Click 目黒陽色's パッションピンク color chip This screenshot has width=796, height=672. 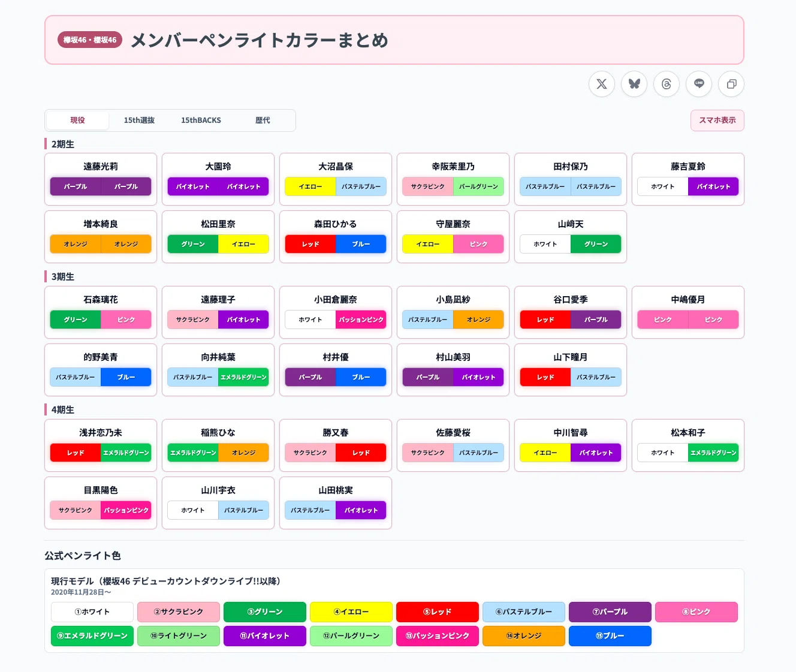click(x=126, y=510)
